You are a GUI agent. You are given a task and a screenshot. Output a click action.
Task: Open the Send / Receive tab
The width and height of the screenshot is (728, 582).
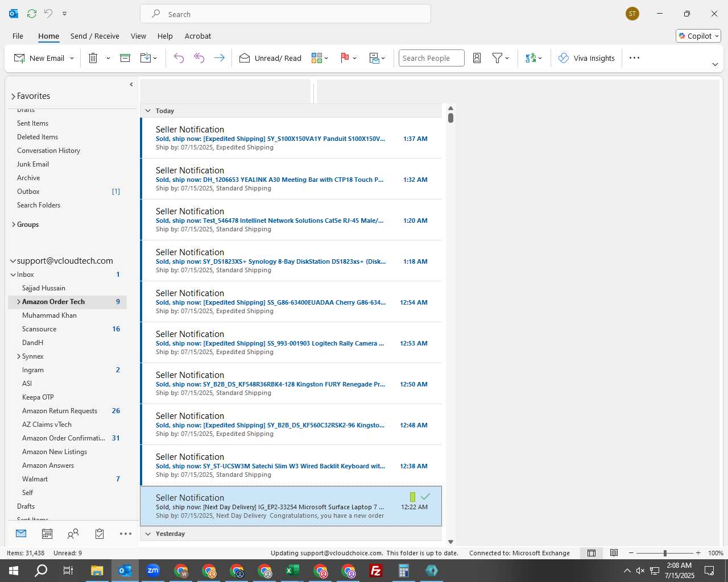95,36
